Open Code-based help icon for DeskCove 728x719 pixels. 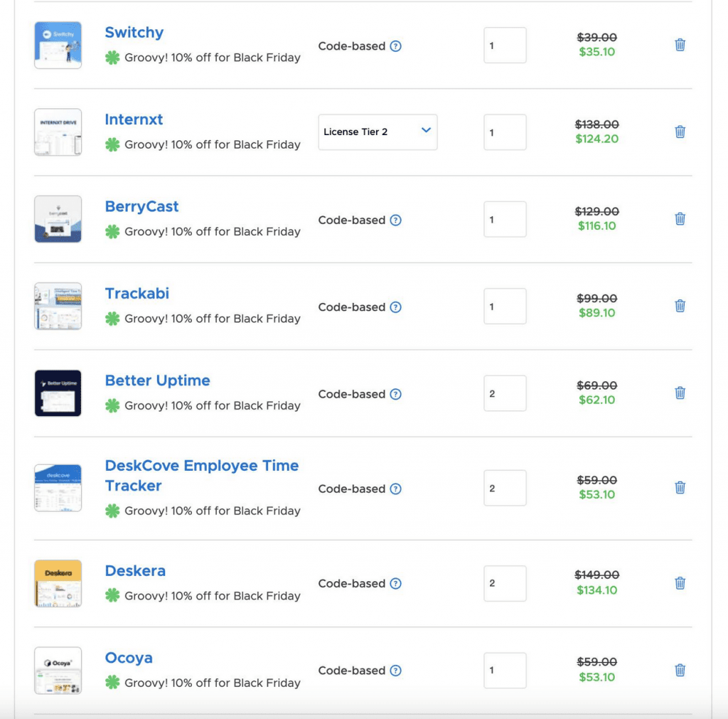point(395,489)
